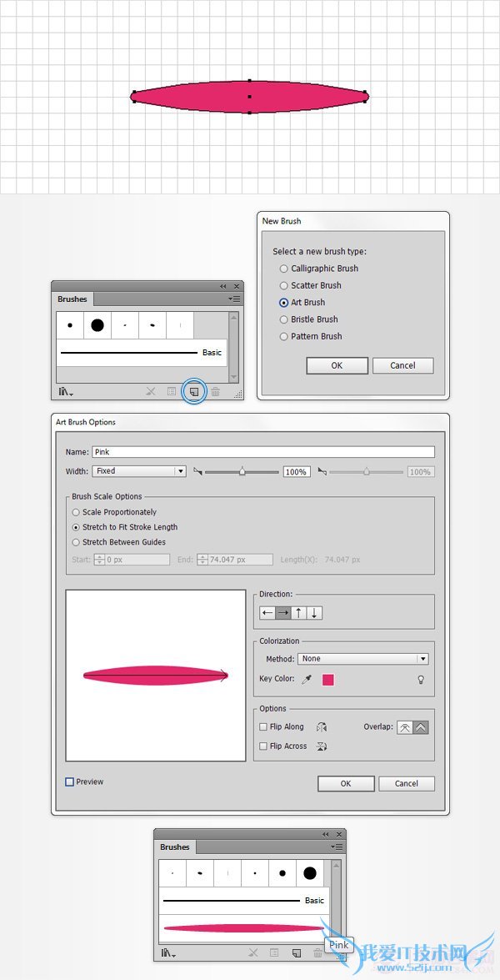
Task: Click New Brush icon in Pink-brush Brushes panel
Action: [297, 953]
